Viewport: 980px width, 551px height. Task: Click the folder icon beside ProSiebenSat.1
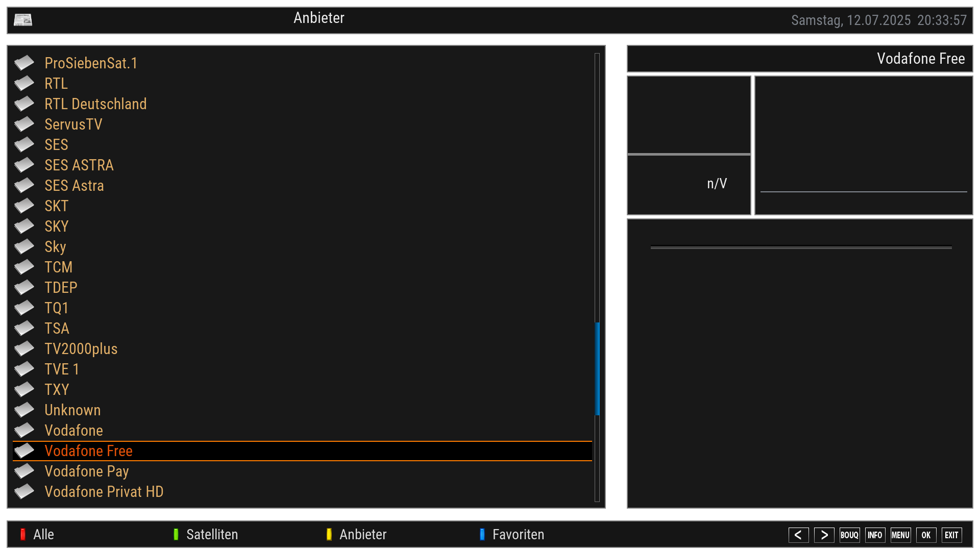pos(24,63)
